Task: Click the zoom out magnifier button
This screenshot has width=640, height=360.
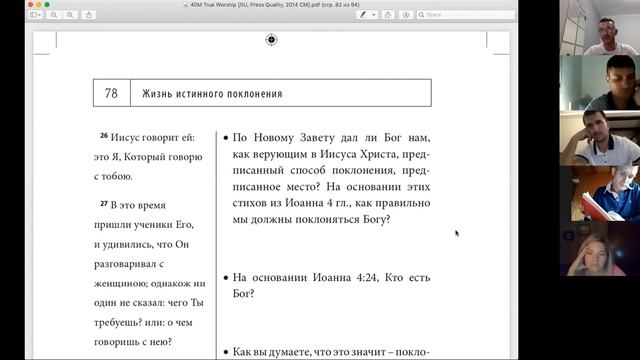Action: point(54,15)
